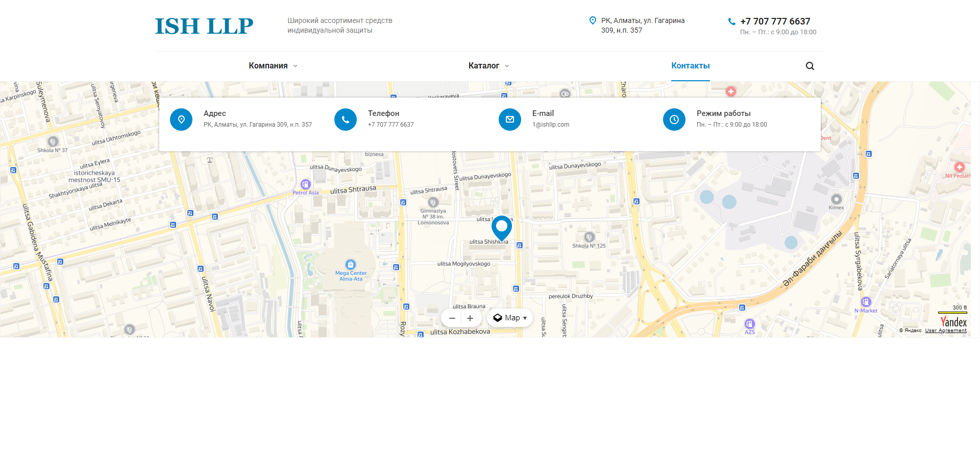Viewport: 980px width, 470px height.
Task: Zoom out the map with minus button
Action: (452, 318)
